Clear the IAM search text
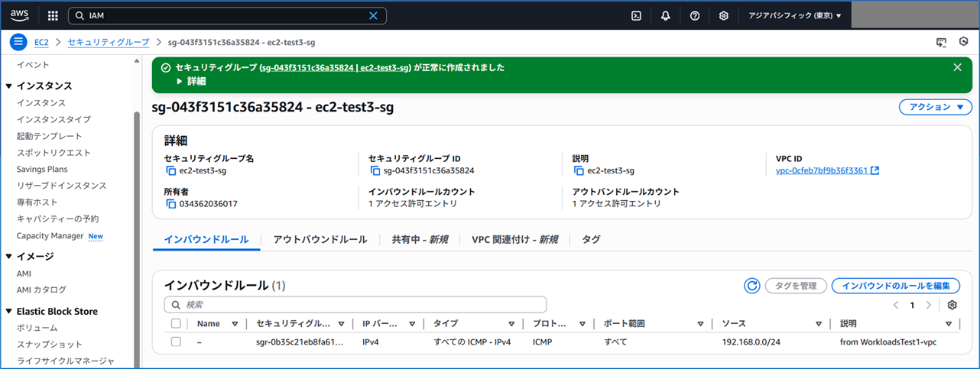This screenshot has width=980, height=369. point(373,15)
